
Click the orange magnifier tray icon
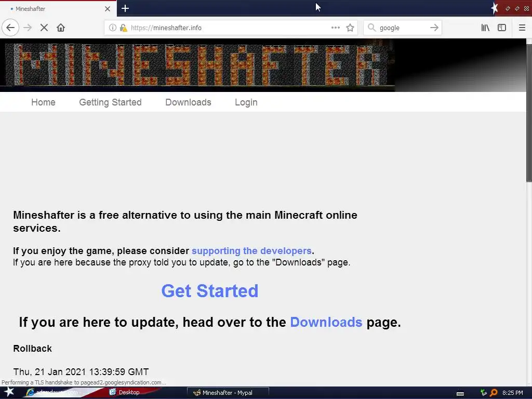(x=494, y=393)
